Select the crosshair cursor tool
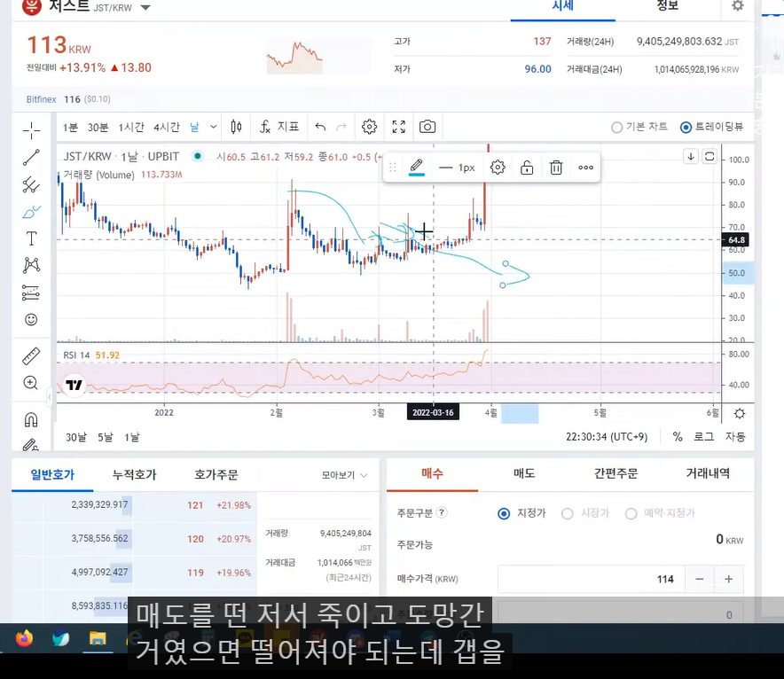Image resolution: width=784 pixels, height=679 pixels. coord(31,130)
